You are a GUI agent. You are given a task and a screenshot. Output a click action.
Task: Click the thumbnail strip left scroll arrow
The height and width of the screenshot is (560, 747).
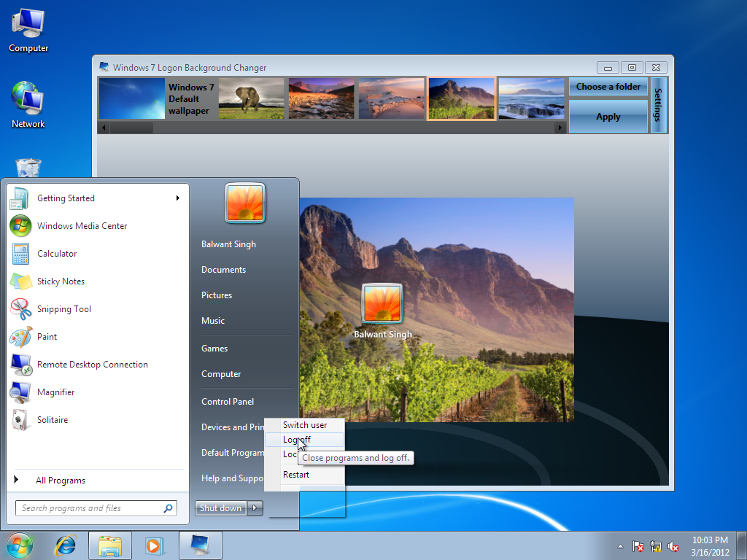(x=104, y=128)
